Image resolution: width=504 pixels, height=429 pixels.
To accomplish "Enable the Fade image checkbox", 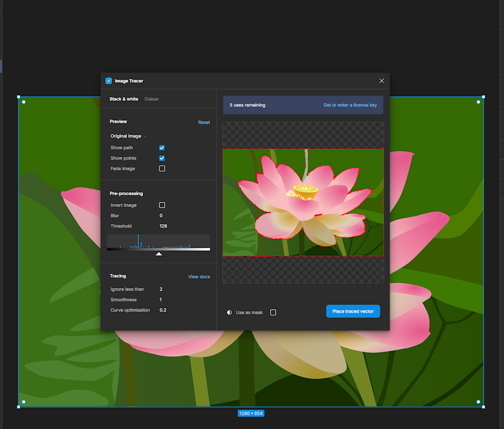I will (x=162, y=169).
